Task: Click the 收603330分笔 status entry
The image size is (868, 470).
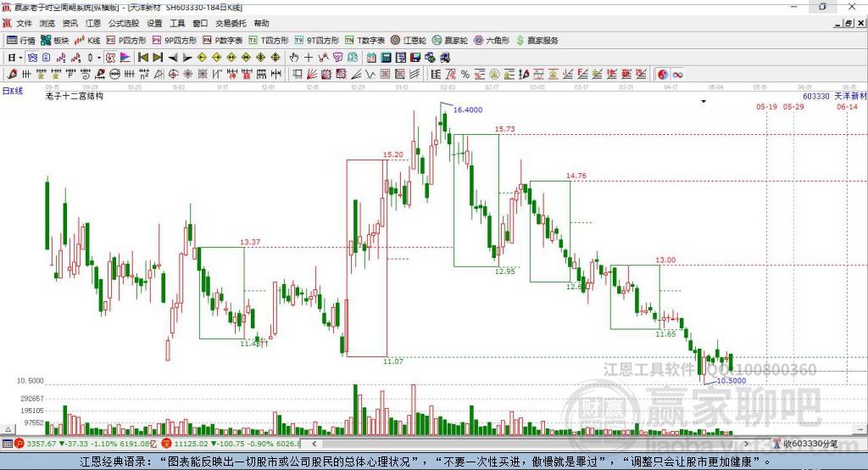Action: [x=805, y=444]
